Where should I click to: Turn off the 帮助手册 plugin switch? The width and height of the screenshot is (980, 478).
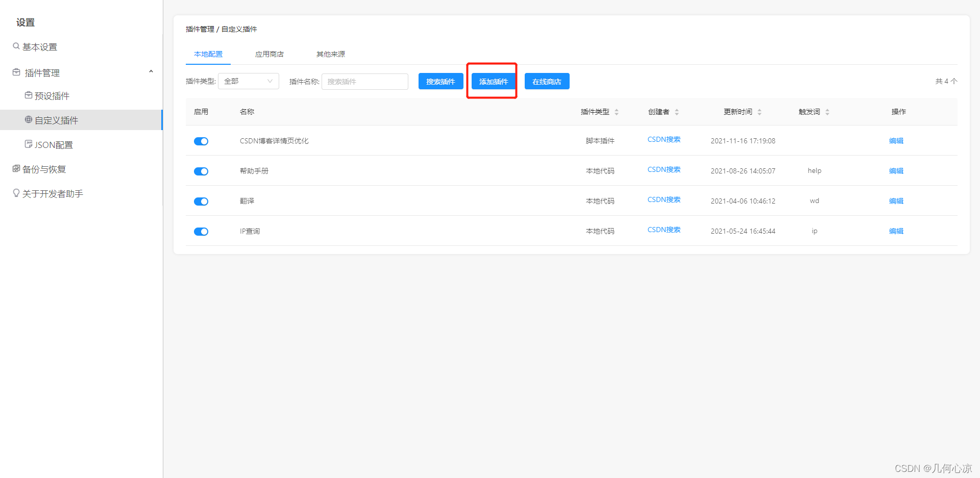[x=201, y=171]
